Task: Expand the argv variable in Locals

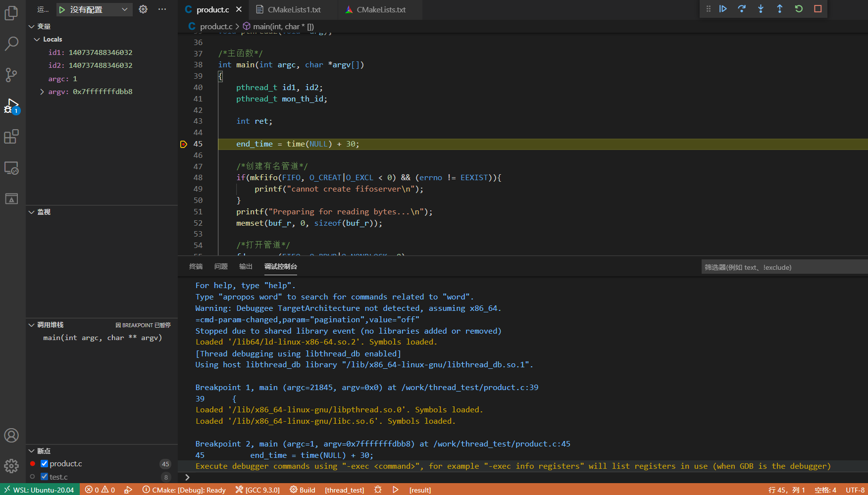Action: click(42, 92)
